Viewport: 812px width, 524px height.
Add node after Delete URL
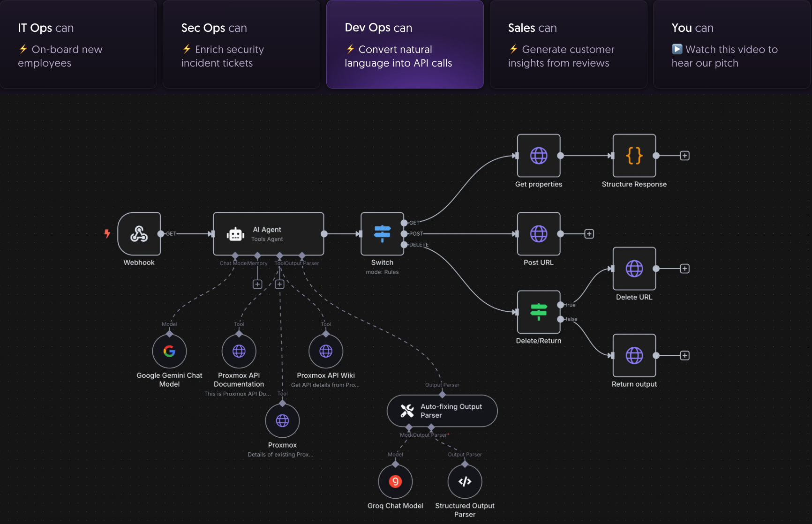tap(685, 269)
